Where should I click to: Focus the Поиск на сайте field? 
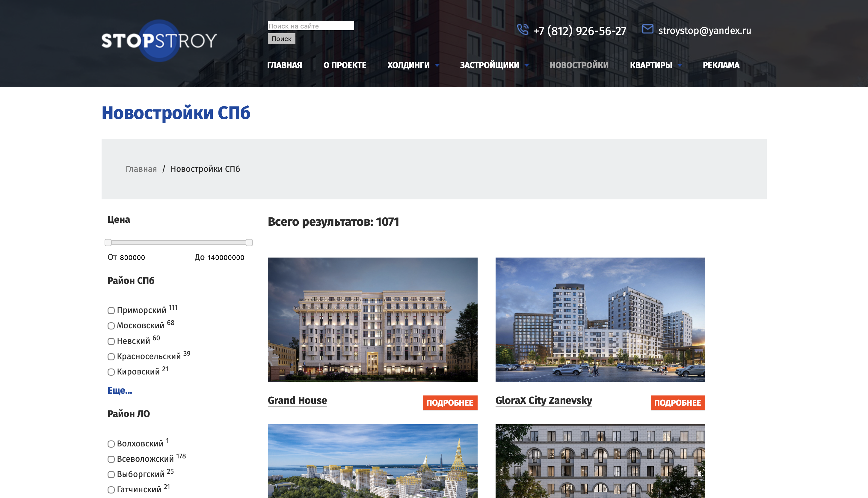pyautogui.click(x=311, y=26)
